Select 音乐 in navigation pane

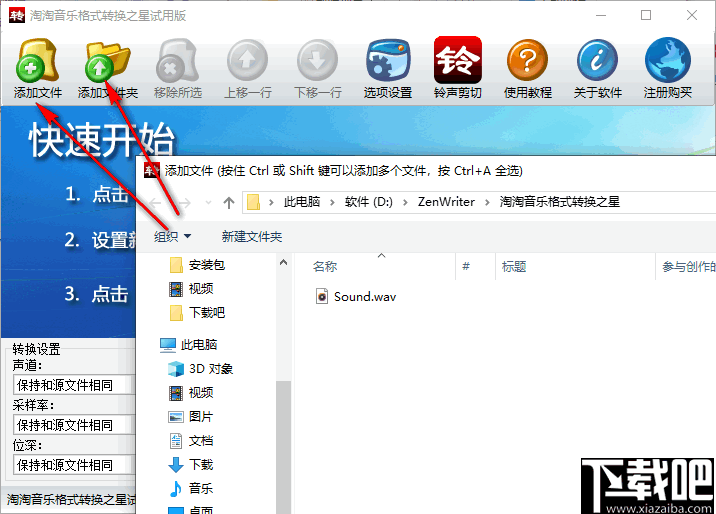pos(191,489)
